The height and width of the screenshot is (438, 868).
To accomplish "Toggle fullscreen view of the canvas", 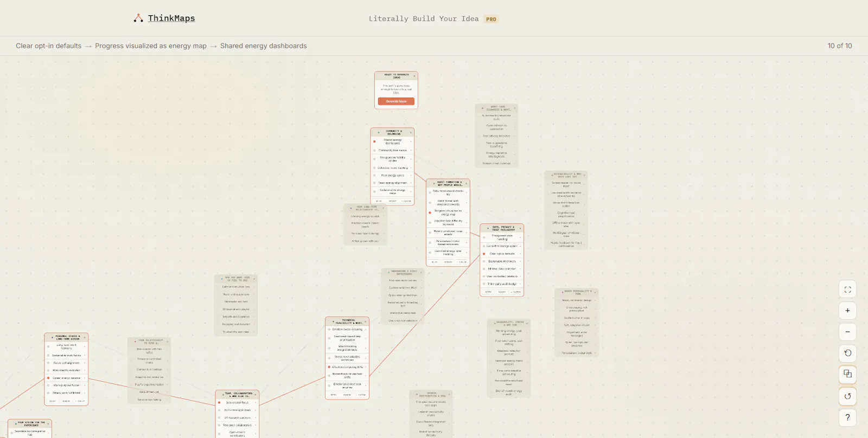I will 847,289.
